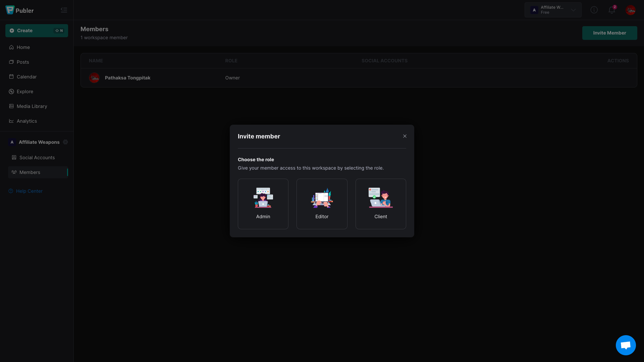
Task: Click the info circle icon
Action: click(594, 10)
